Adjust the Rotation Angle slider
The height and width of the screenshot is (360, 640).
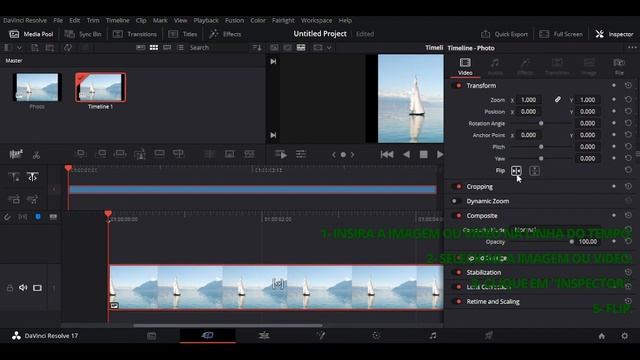pos(541,123)
